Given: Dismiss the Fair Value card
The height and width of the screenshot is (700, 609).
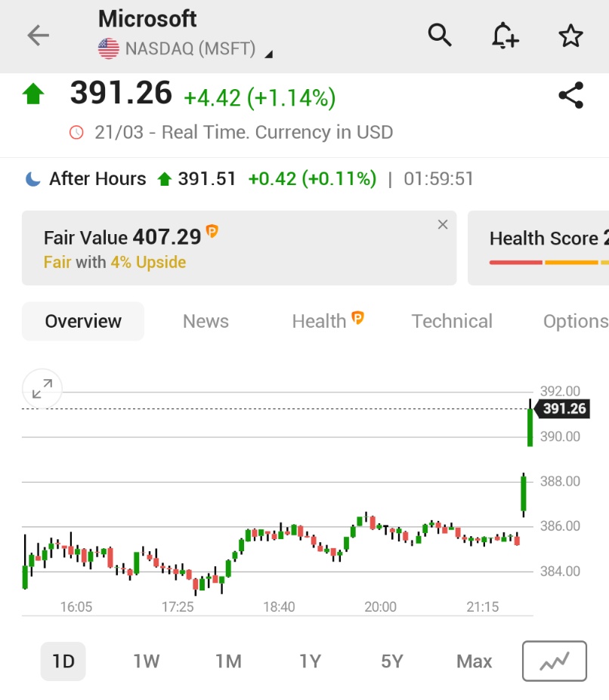Looking at the screenshot, I should (x=442, y=224).
